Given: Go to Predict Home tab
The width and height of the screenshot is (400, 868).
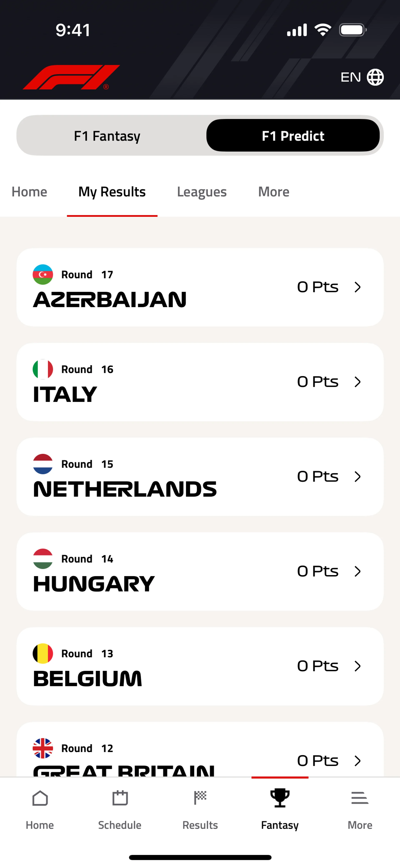Looking at the screenshot, I should click(x=29, y=192).
